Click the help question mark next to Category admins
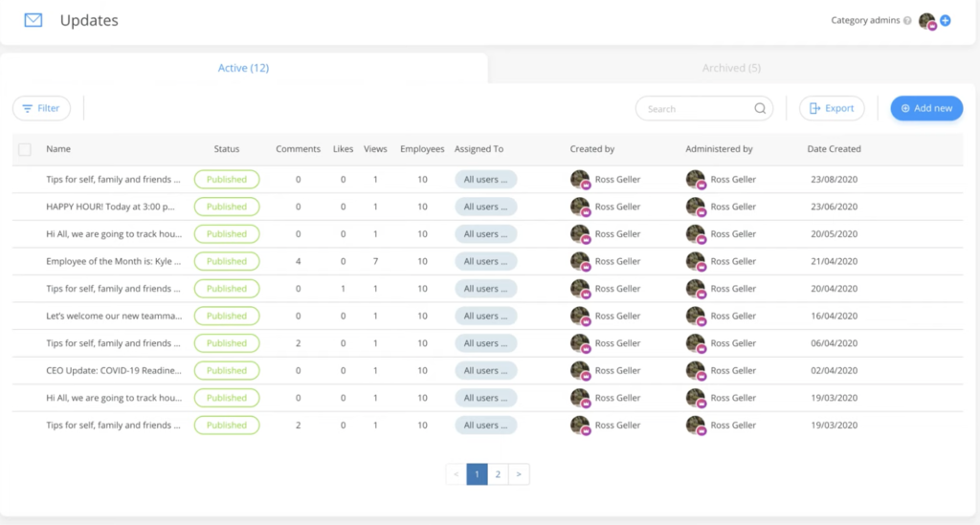 coord(907,20)
